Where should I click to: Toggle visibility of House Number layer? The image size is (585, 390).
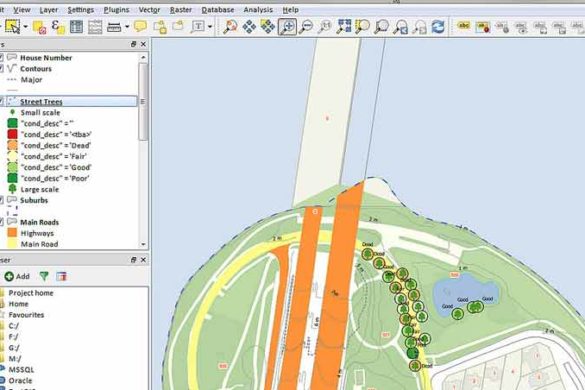[x=1, y=57]
